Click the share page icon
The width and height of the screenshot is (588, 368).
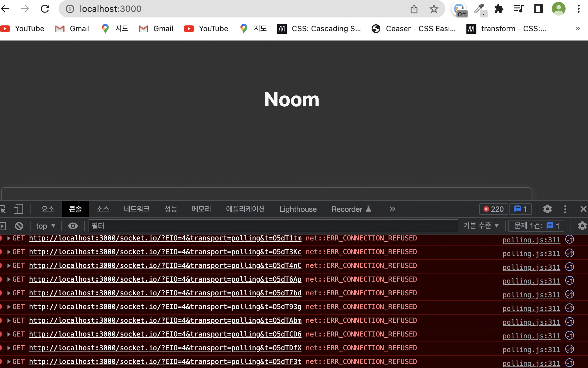(x=414, y=9)
